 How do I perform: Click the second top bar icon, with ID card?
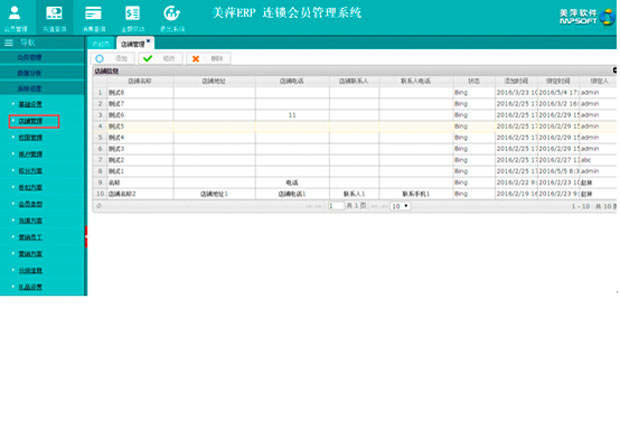(x=54, y=14)
